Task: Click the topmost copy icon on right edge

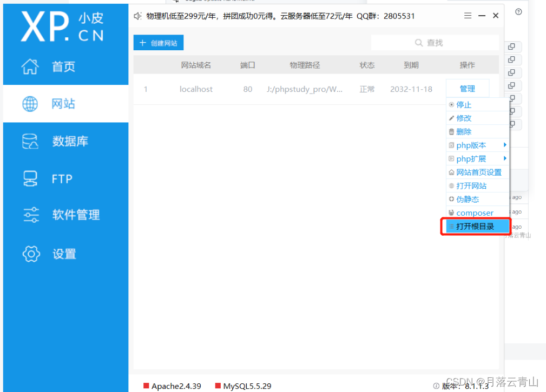Action: coord(511,46)
